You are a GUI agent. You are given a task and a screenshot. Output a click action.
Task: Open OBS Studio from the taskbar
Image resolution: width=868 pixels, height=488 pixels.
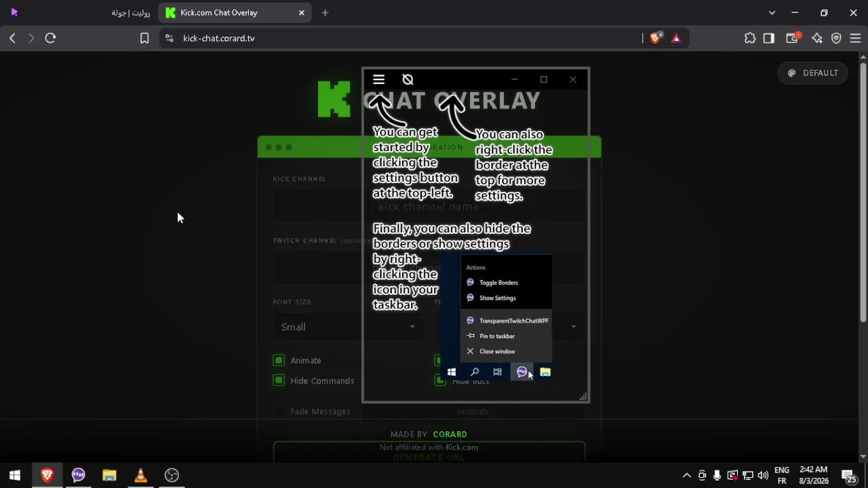click(172, 475)
